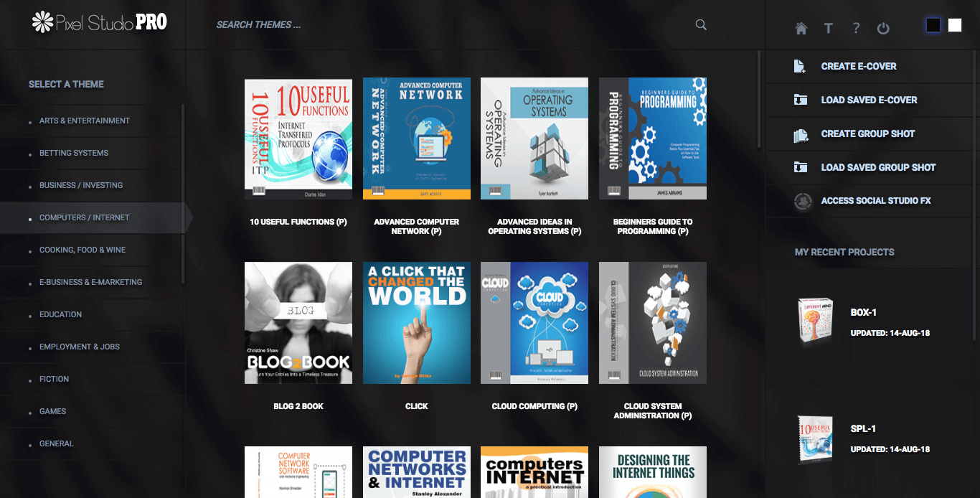Open the Computer Networks & Internet cover
The height and width of the screenshot is (498, 980).
[x=417, y=472]
